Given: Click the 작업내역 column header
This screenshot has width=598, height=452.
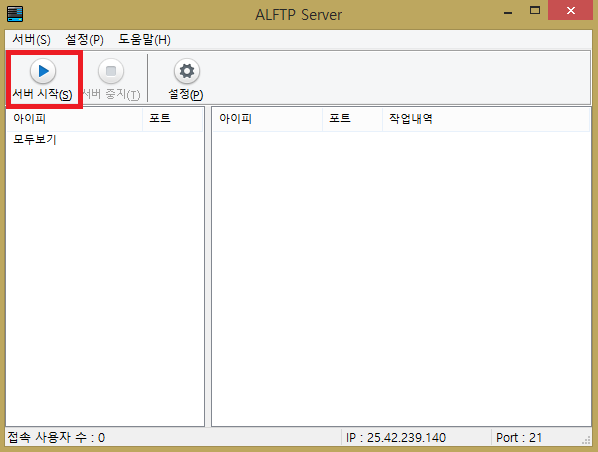Looking at the screenshot, I should coord(486,119).
